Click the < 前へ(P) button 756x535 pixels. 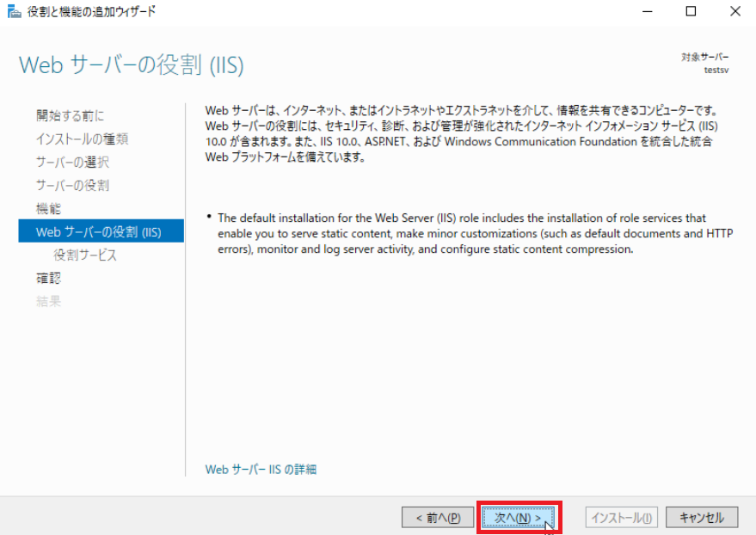438,518
